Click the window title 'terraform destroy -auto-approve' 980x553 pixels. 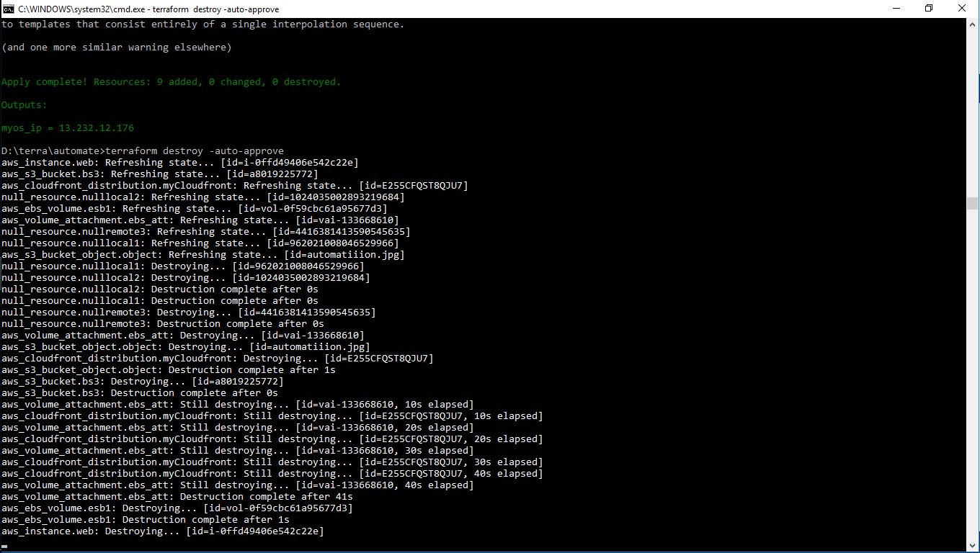tap(215, 9)
